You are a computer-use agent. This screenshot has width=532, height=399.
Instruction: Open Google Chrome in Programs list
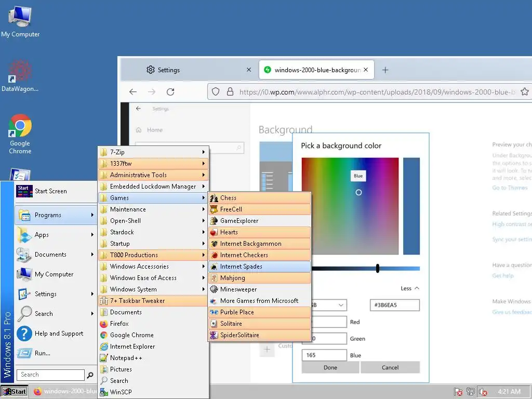[x=153, y=335]
